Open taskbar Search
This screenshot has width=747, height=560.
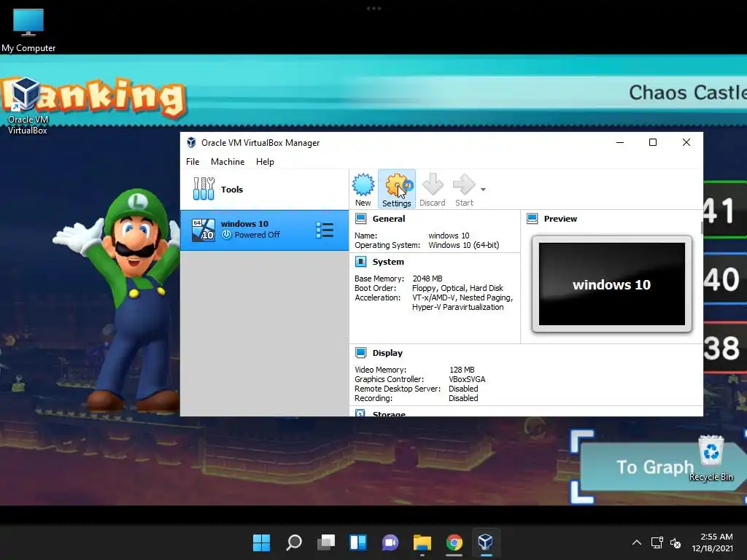pos(293,542)
